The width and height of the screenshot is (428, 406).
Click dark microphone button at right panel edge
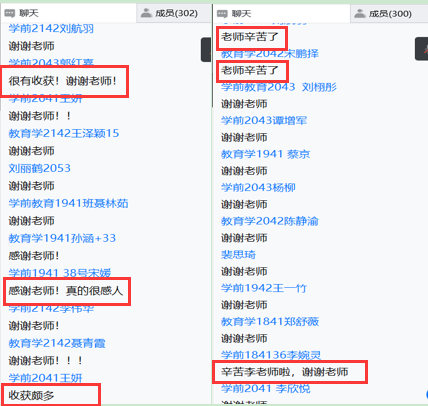[x=421, y=49]
